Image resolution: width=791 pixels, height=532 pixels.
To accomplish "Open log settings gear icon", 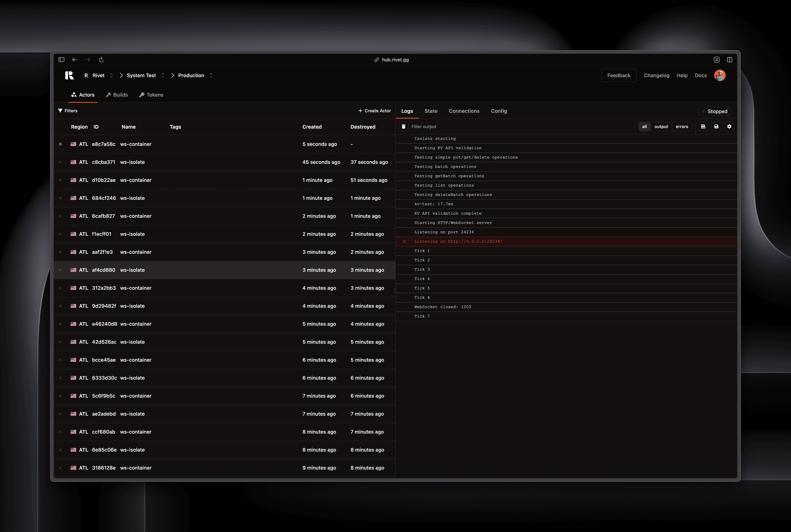I will pos(729,126).
